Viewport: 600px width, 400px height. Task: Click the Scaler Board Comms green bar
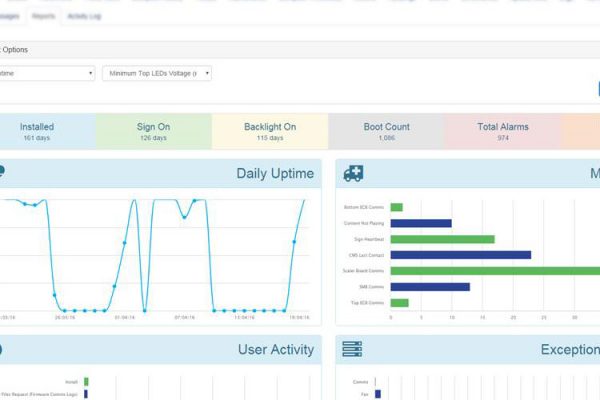click(494, 271)
